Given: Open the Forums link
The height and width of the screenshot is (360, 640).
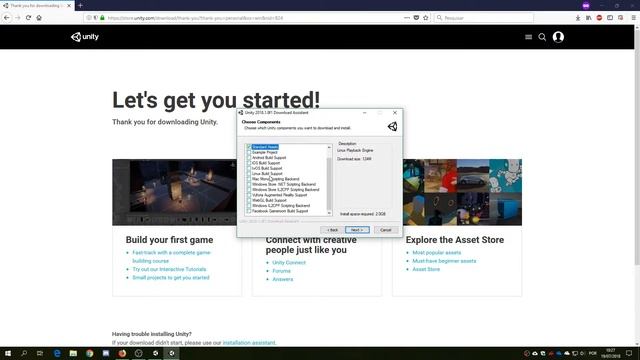Looking at the screenshot, I should point(282,271).
